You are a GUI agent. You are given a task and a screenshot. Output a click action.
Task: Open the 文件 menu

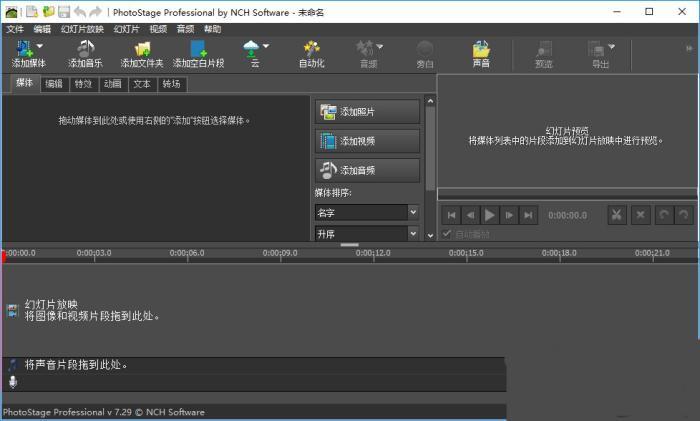pyautogui.click(x=15, y=29)
